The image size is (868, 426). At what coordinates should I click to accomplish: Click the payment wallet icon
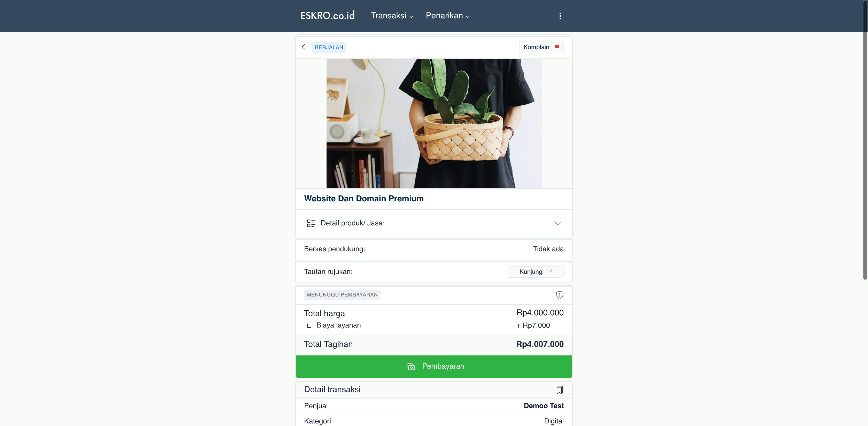410,367
